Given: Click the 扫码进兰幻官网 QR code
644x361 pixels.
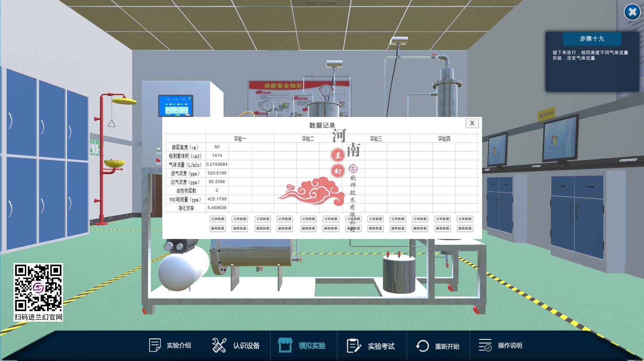Looking at the screenshot, I should pyautogui.click(x=38, y=288).
